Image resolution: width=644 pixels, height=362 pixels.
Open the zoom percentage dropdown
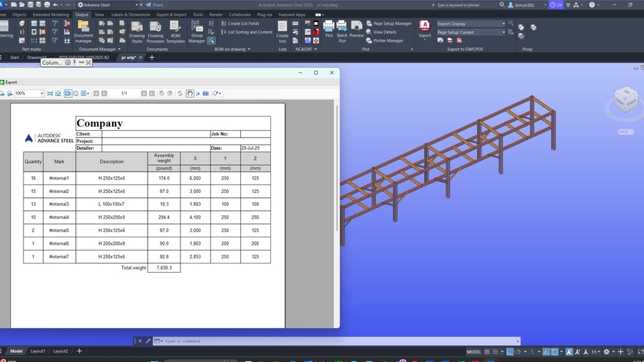coord(42,93)
